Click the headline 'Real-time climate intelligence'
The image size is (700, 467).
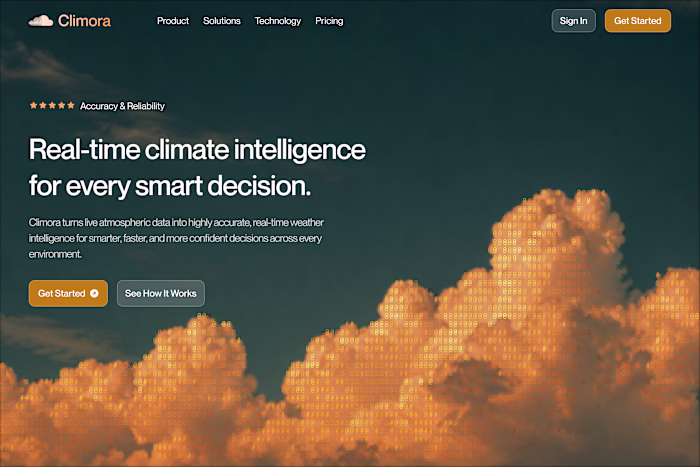tap(197, 150)
